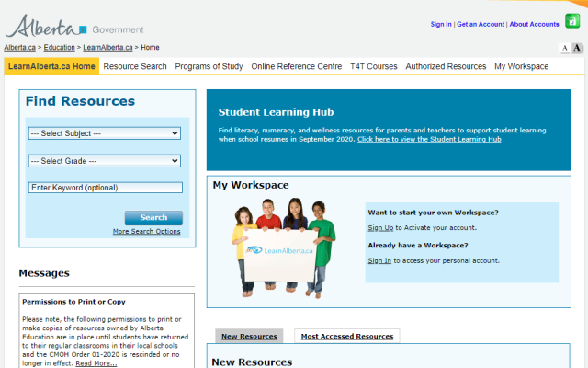Open Online Reference Centre menu item
Viewport: 588px width, 368px height.
pos(297,66)
